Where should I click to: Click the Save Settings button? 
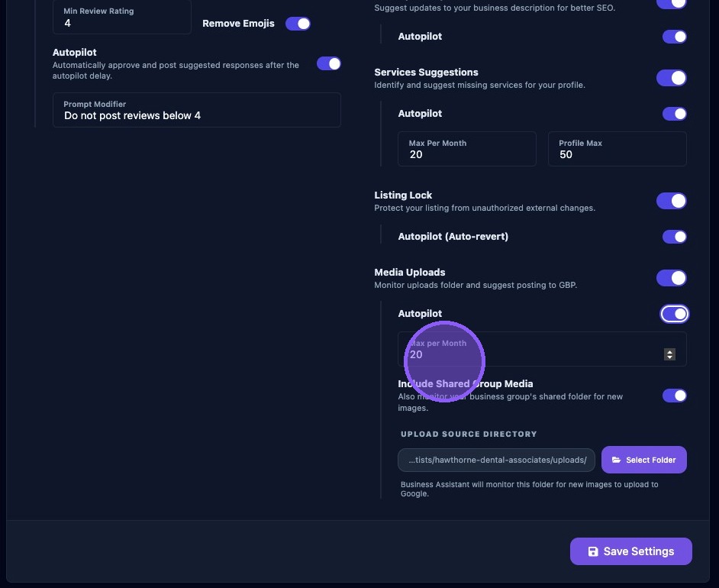631,551
